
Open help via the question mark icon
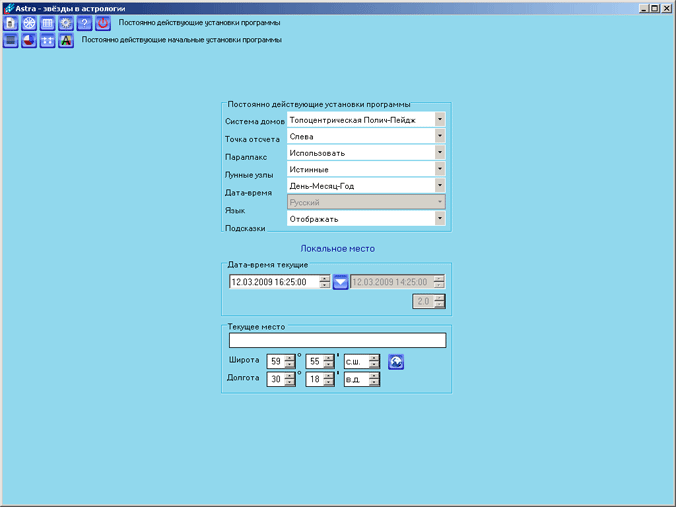click(84, 23)
